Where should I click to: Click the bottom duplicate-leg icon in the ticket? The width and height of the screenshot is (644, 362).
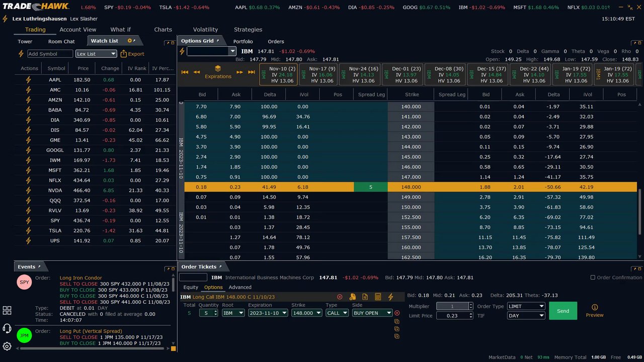click(397, 336)
